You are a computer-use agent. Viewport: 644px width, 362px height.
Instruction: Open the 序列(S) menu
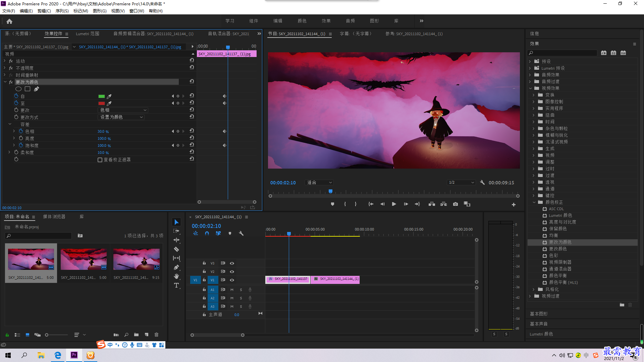coord(62,11)
